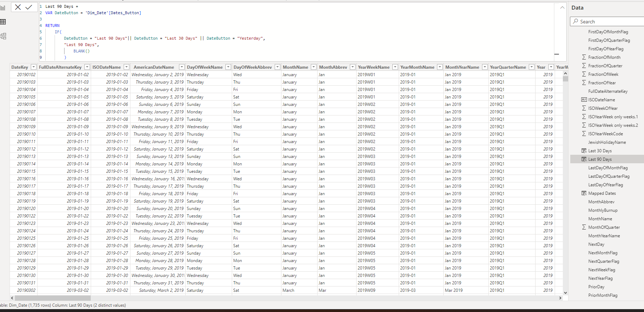Select the PriorMonthFlag field
The width and height of the screenshot is (644, 312).
(x=603, y=295)
